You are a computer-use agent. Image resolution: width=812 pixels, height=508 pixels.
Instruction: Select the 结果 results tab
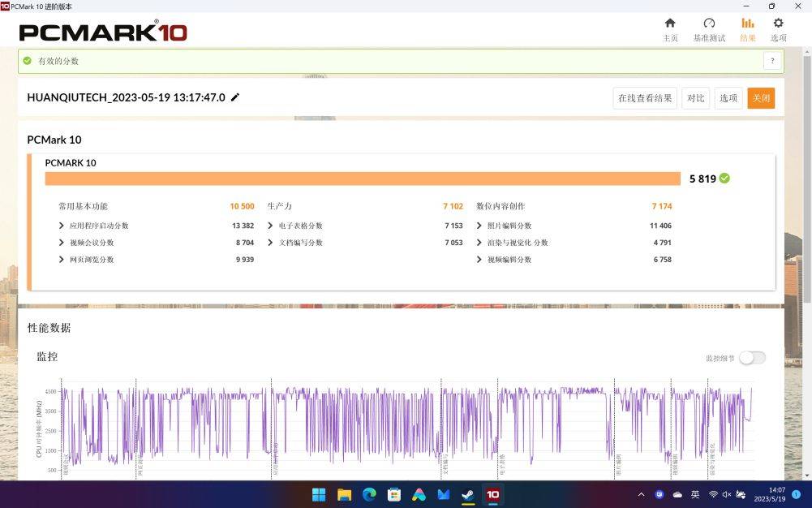(747, 29)
